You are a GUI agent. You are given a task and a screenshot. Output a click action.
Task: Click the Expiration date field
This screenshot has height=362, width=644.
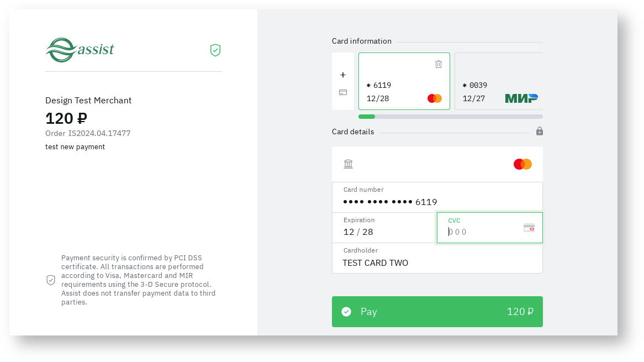click(384, 232)
